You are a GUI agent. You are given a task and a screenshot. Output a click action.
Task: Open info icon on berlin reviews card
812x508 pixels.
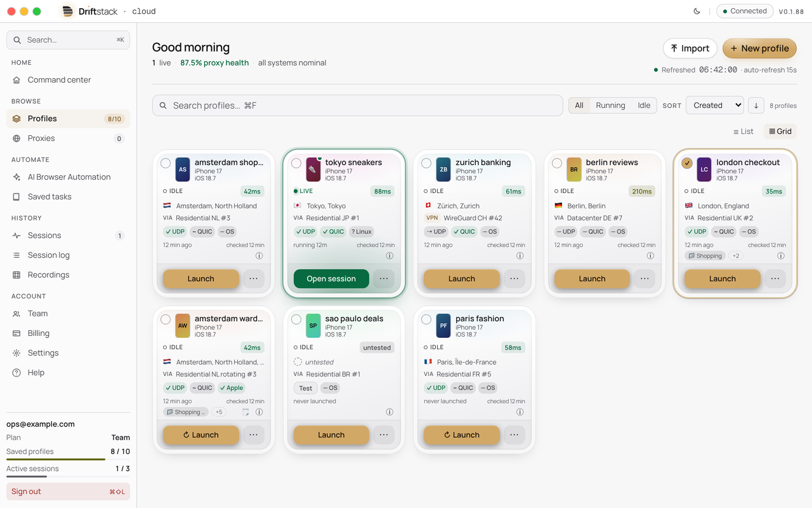650,256
